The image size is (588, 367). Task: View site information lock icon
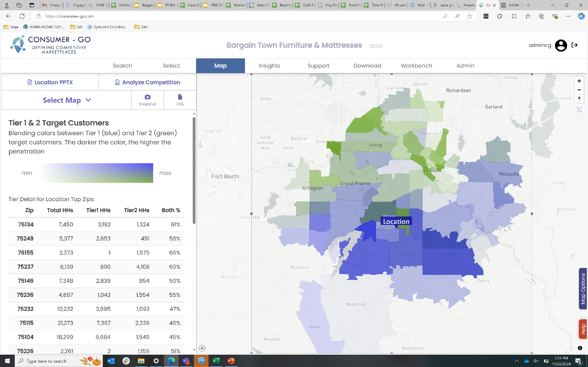[x=38, y=16]
